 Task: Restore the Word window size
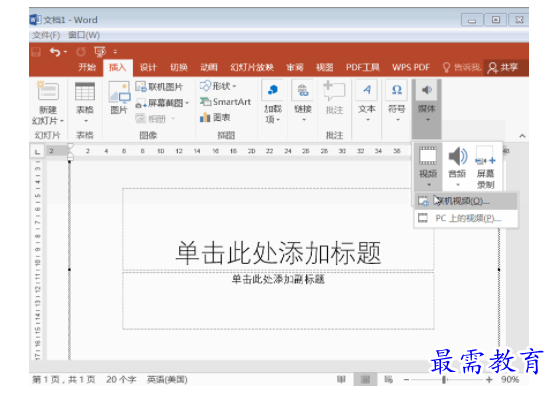click(496, 20)
